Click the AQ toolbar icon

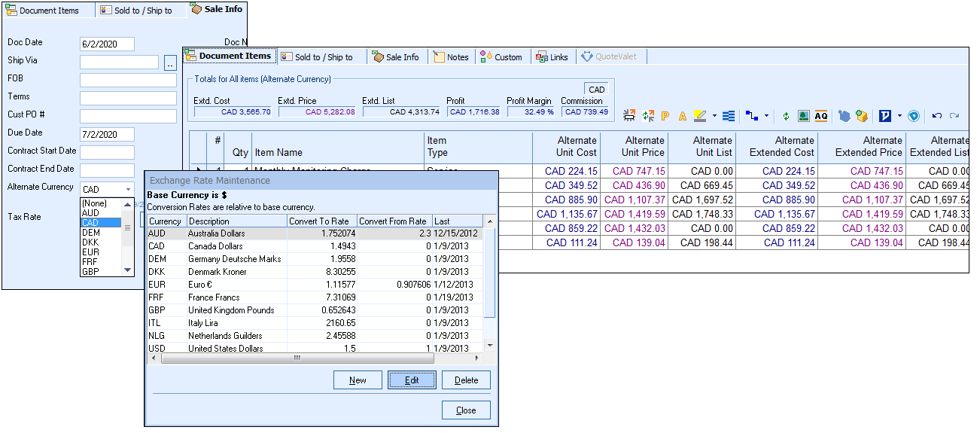[821, 116]
